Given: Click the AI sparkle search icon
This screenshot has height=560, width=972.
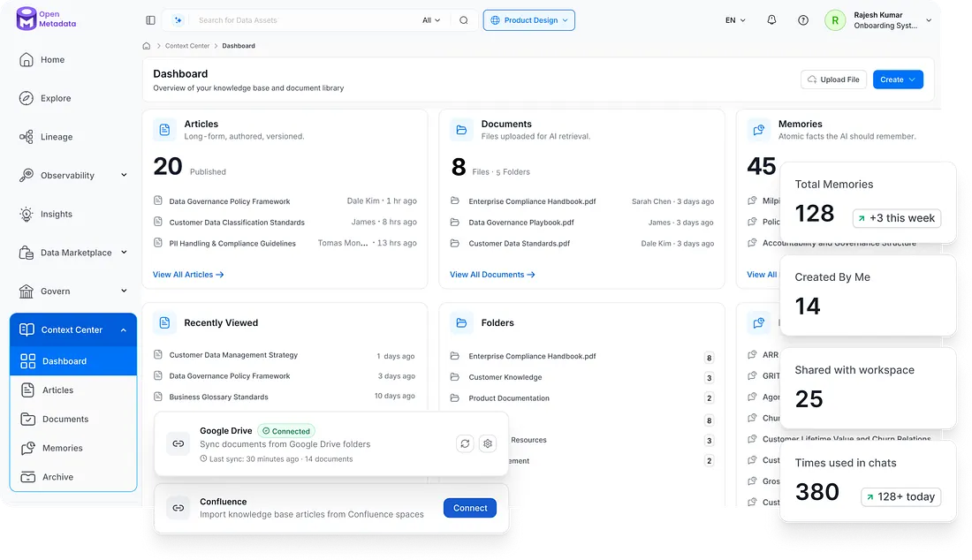Looking at the screenshot, I should [178, 20].
